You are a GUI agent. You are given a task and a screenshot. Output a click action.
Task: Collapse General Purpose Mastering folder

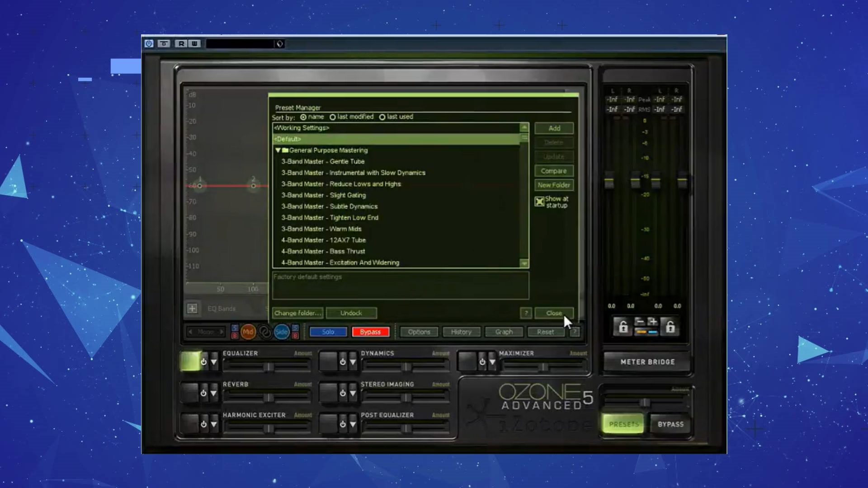pyautogui.click(x=278, y=150)
